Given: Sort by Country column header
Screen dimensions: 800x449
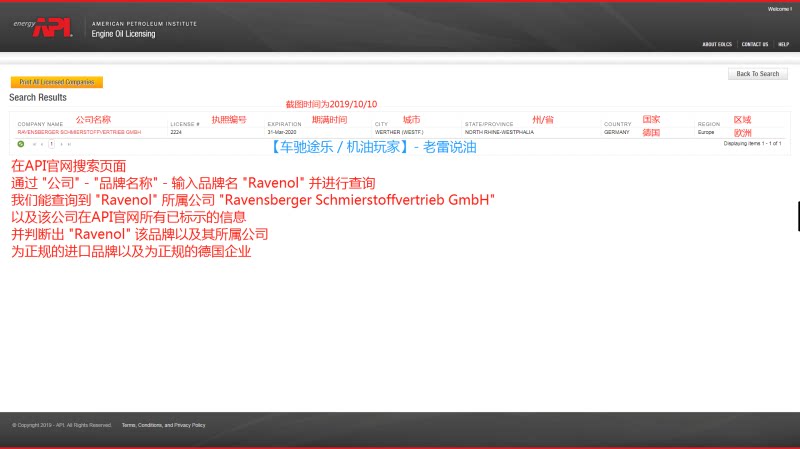Looking at the screenshot, I should pos(617,124).
